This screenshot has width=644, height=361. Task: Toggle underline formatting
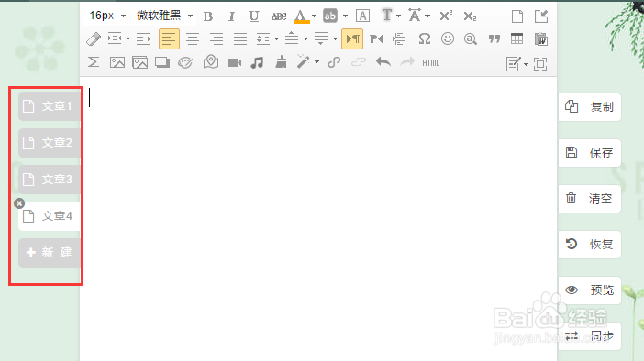click(x=254, y=16)
